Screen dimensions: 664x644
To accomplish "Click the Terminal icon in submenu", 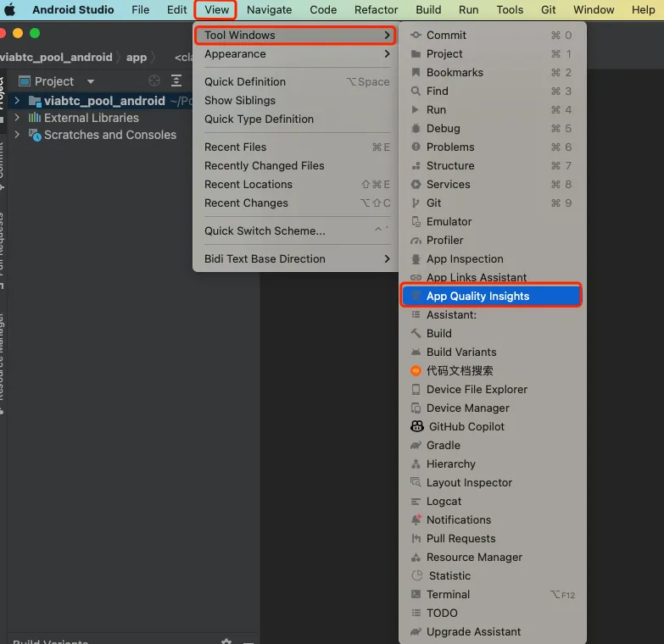I will point(416,595).
